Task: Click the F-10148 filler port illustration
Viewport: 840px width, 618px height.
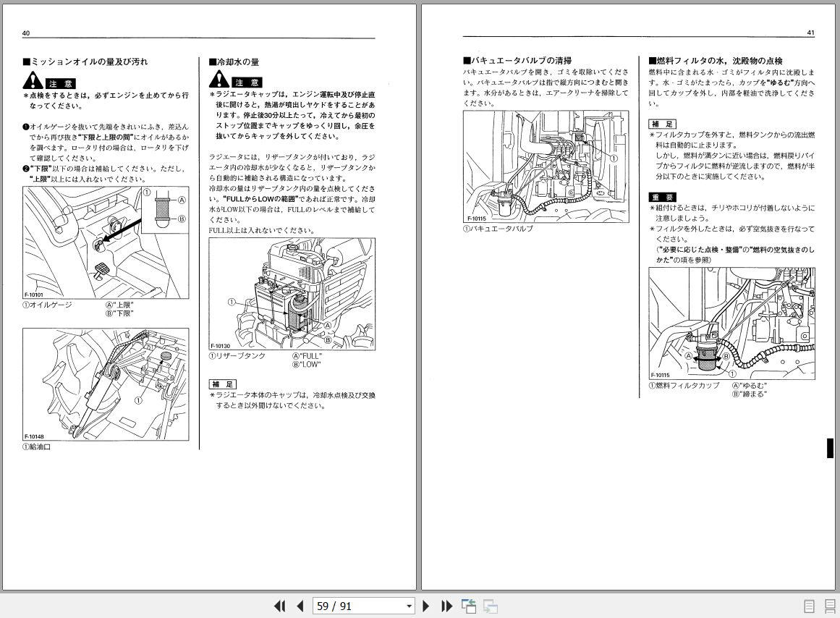Action: (x=106, y=384)
